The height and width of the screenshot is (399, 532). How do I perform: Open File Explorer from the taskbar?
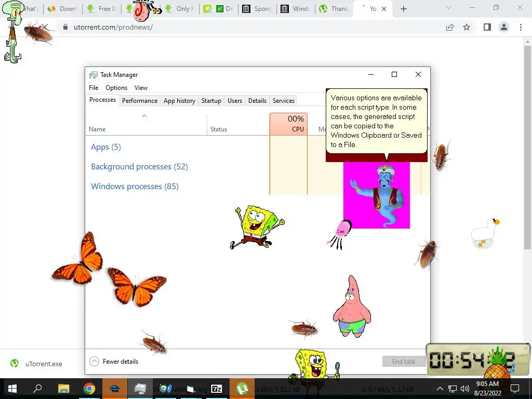click(63, 389)
